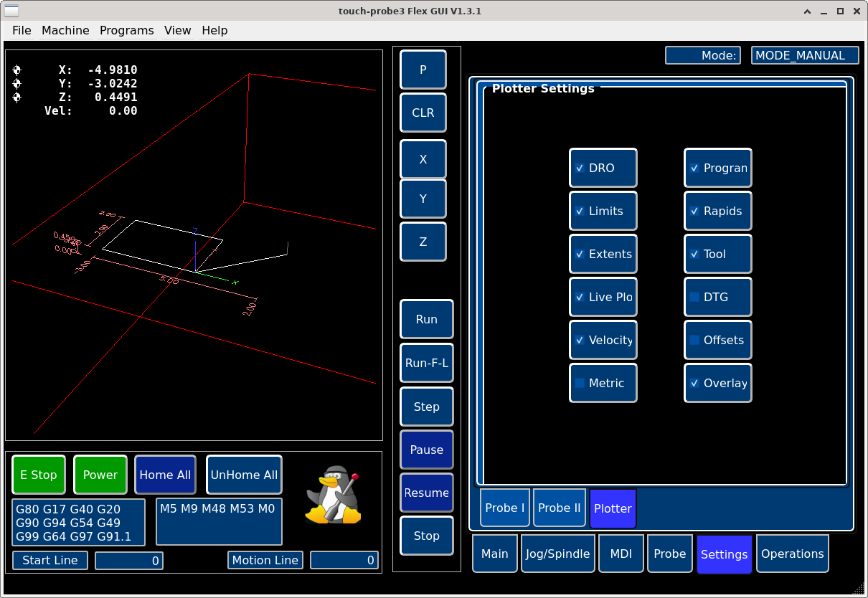Image resolution: width=868 pixels, height=598 pixels.
Task: Click the Run program button
Action: [x=426, y=319]
